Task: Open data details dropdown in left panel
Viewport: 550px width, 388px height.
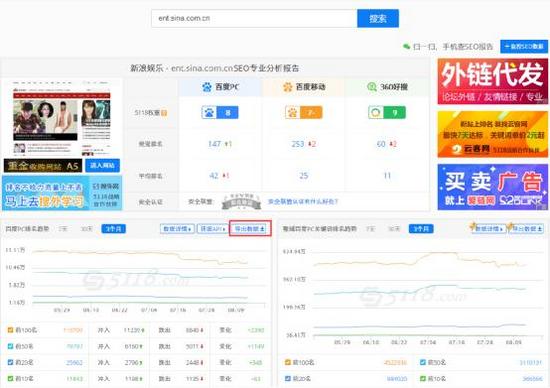Action: tap(177, 229)
